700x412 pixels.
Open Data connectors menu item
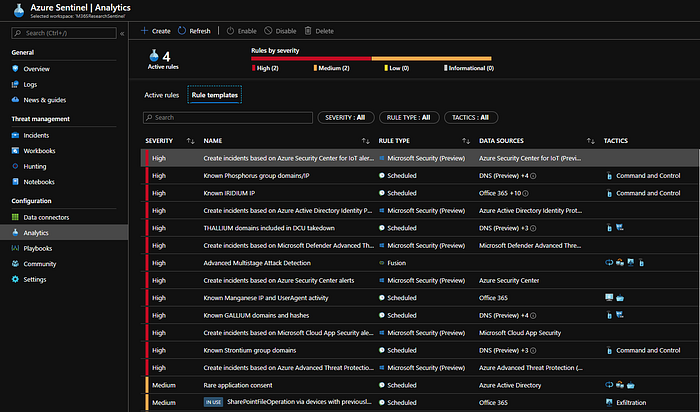(x=46, y=217)
